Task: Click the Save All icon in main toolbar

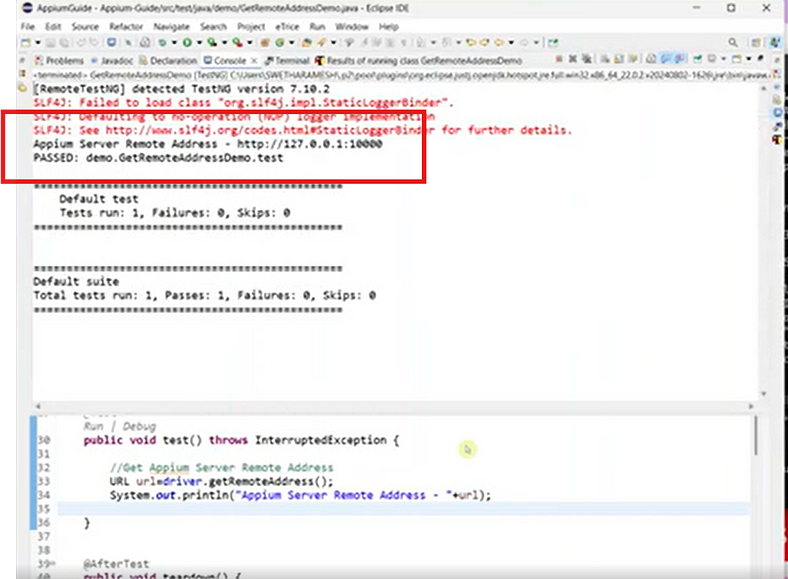Action: click(x=64, y=43)
